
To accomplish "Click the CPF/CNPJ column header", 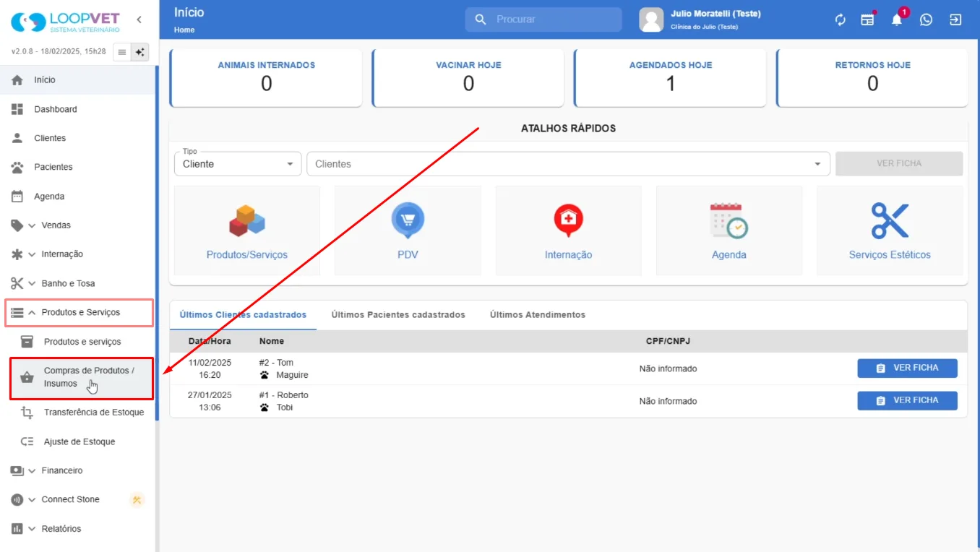I will point(668,341).
